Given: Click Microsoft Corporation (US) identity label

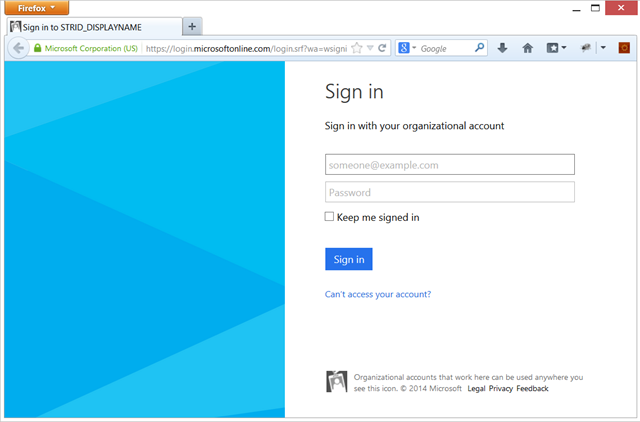Looking at the screenshot, I should (x=91, y=48).
